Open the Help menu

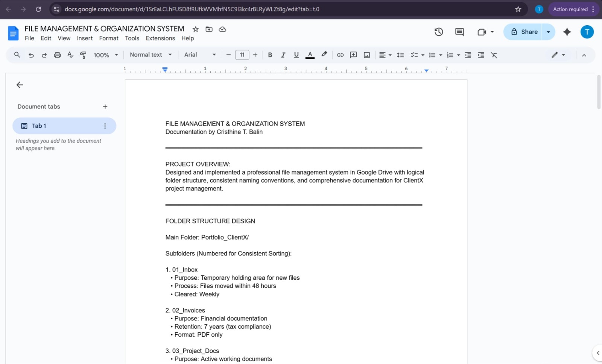[187, 38]
